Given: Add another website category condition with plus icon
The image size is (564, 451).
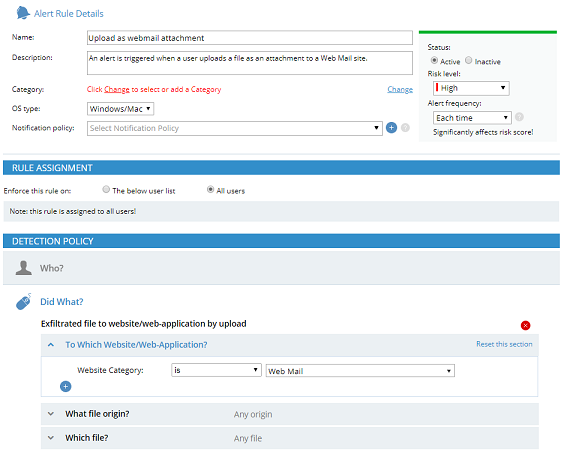Looking at the screenshot, I should pyautogui.click(x=65, y=387).
